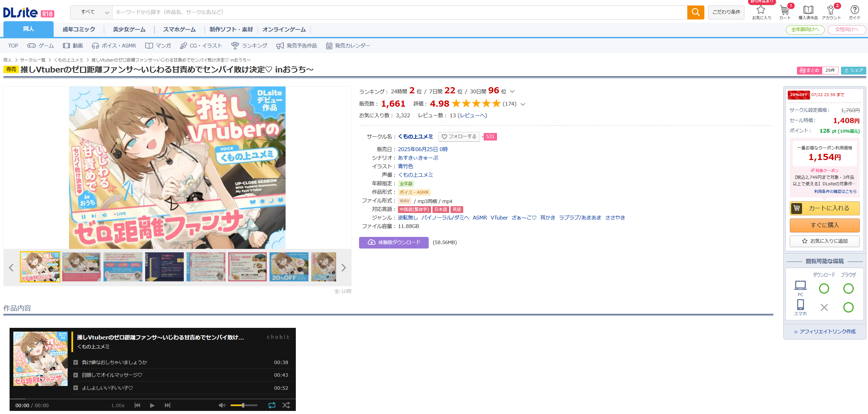Select the 美少女ゲーム tab
868x414 pixels.
129,29
